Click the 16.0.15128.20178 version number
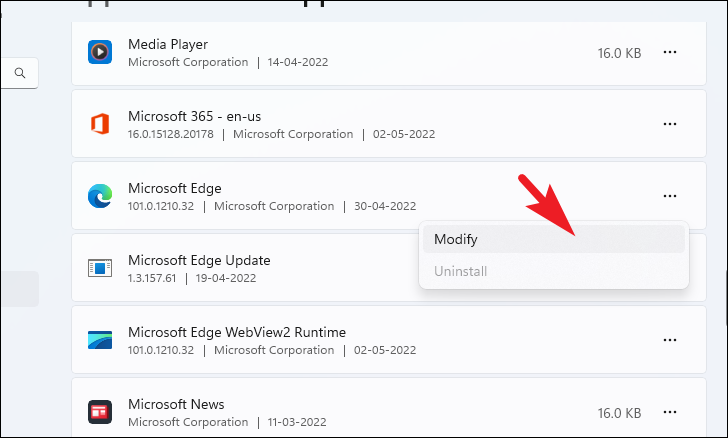This screenshot has height=438, width=728. pyautogui.click(x=170, y=134)
